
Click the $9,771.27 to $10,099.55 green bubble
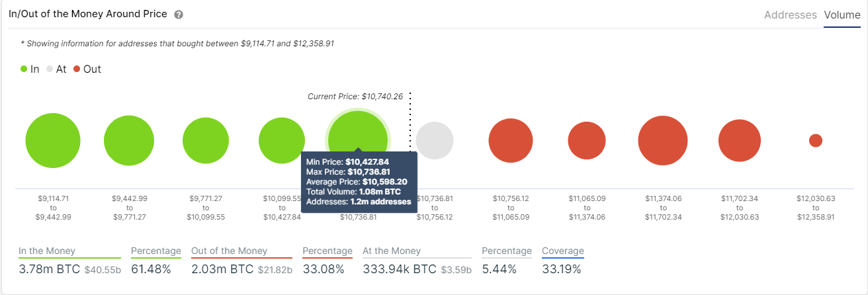coord(206,141)
